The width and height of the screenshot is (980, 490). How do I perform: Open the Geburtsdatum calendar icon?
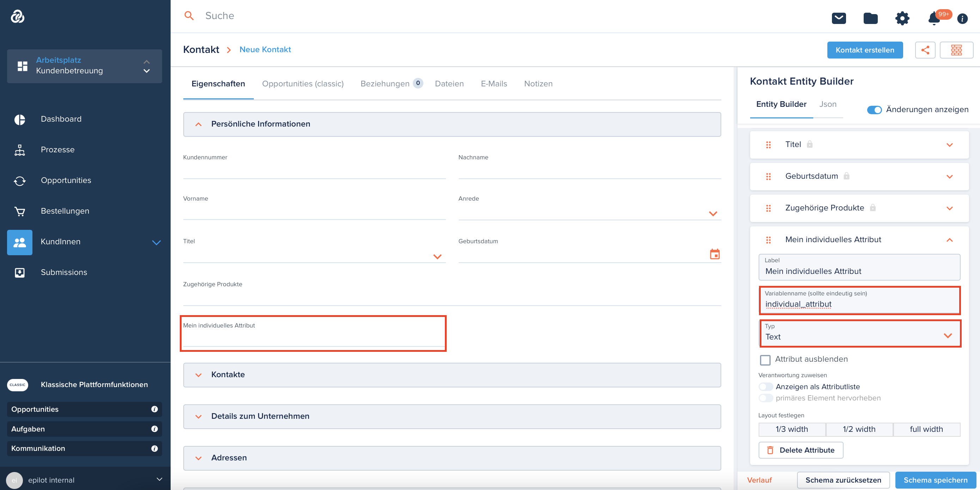[x=715, y=254]
